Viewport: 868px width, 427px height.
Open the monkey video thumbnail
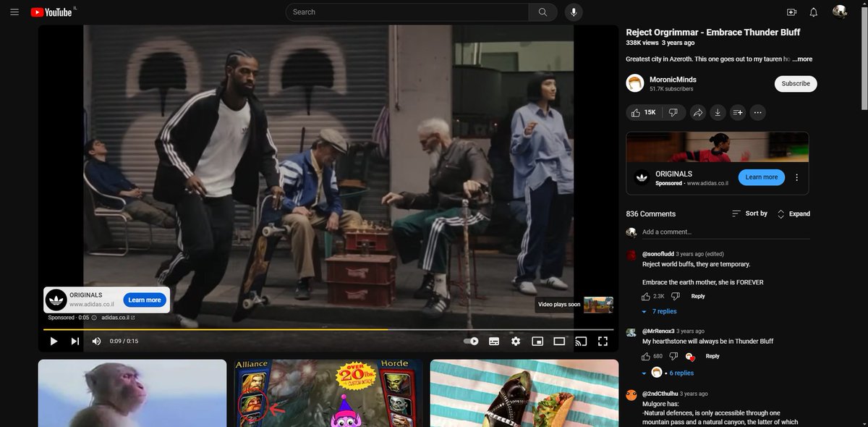point(132,393)
